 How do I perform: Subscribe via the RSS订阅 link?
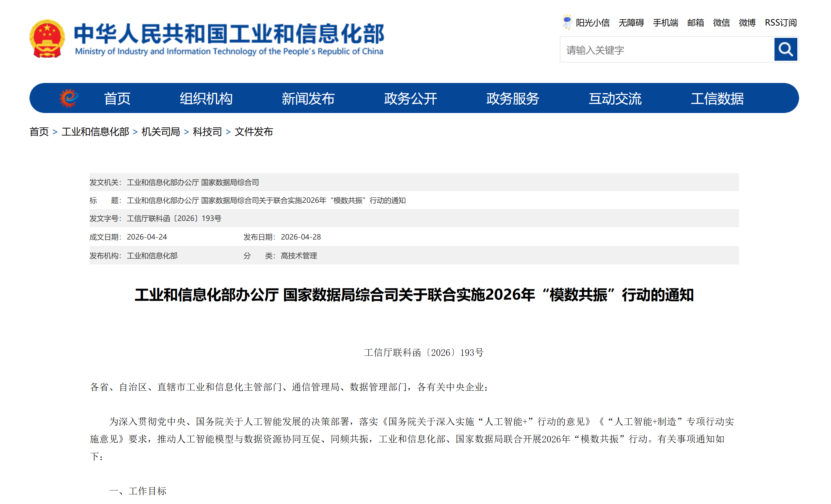[x=780, y=23]
